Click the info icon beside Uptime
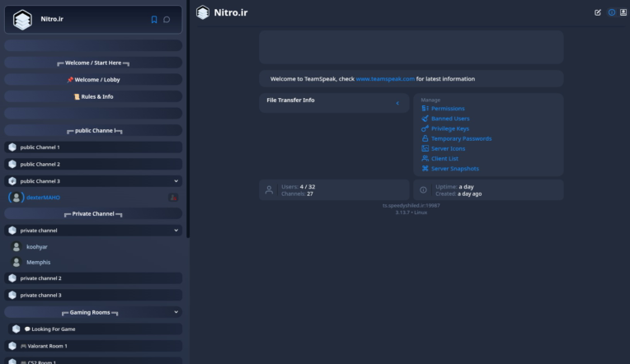 pyautogui.click(x=423, y=190)
